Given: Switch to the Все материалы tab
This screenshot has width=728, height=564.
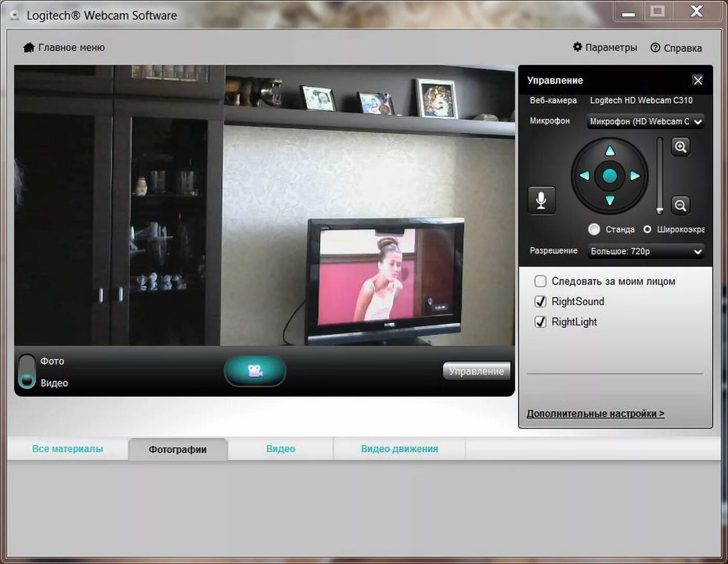Looking at the screenshot, I should [x=68, y=449].
